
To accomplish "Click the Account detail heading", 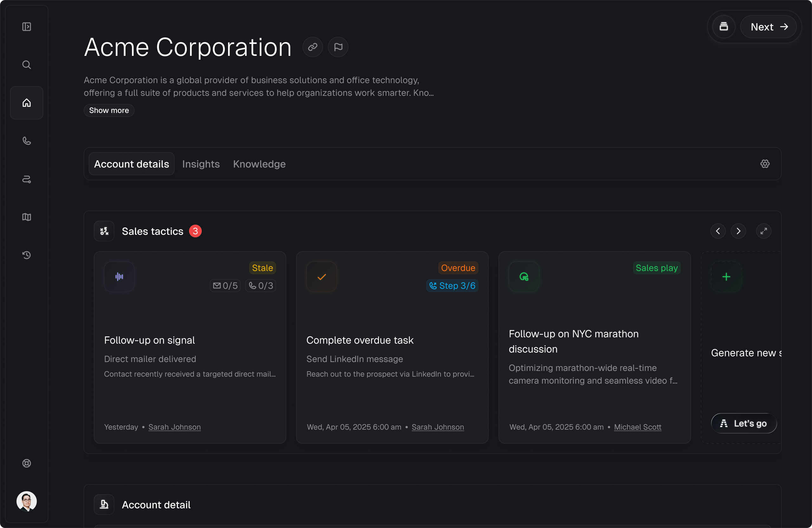I will 156,505.
